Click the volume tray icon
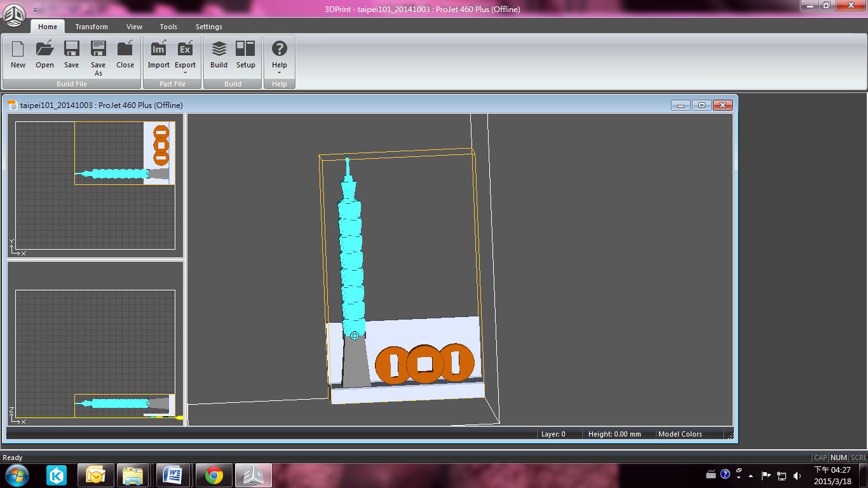868x488 pixels. 797,476
